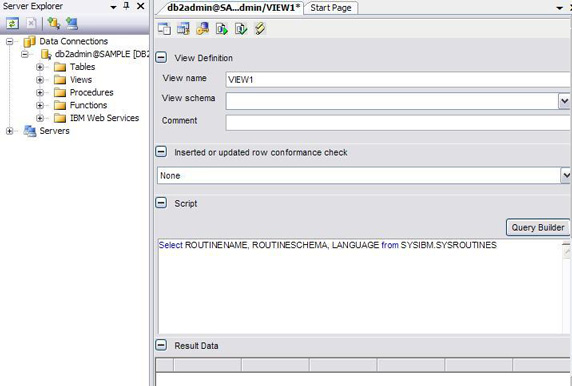The width and height of the screenshot is (572, 386).
Task: Click the 'View Definition' section heading
Action: click(204, 58)
